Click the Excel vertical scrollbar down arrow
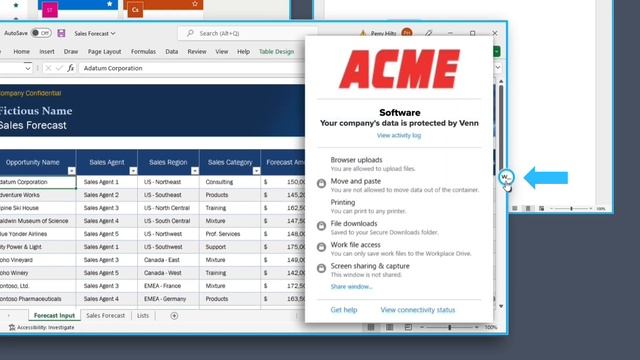 click(x=501, y=306)
